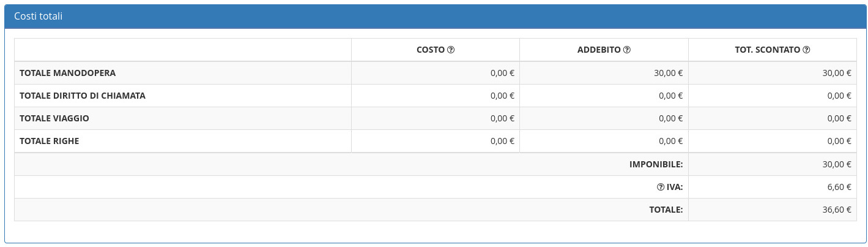Click the COSTO column header text
The width and height of the screenshot is (868, 247).
430,50
